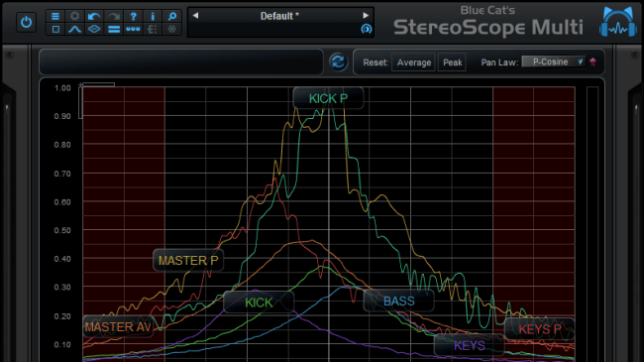Click the 1.00 axis value
The width and height of the screenshot is (644, 362).
(x=62, y=88)
